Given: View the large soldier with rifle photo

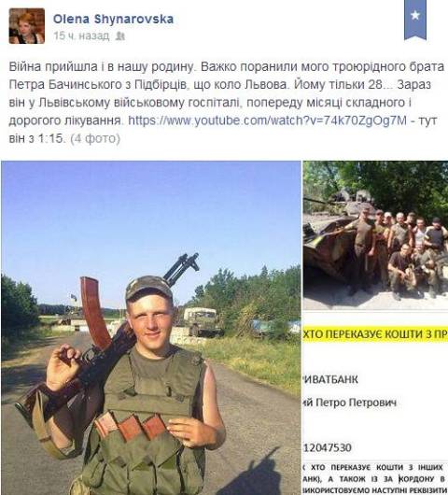Looking at the screenshot, I should click(151, 328).
